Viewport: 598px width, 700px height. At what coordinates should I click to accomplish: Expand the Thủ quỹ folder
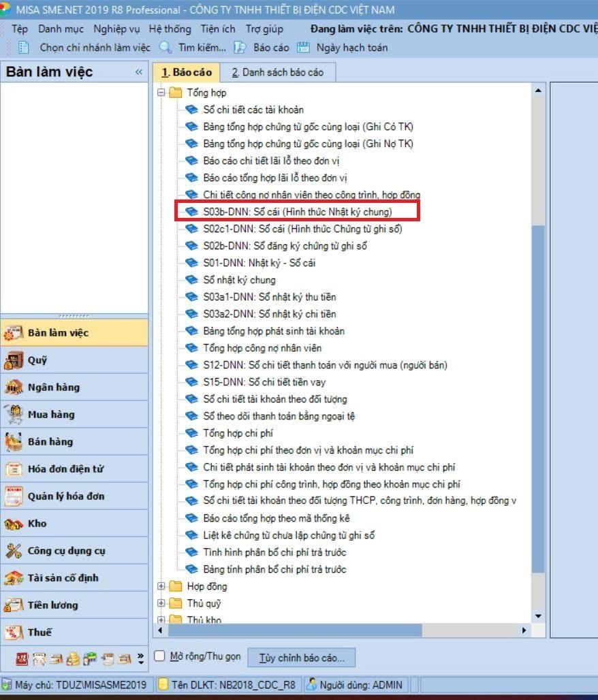tap(161, 603)
